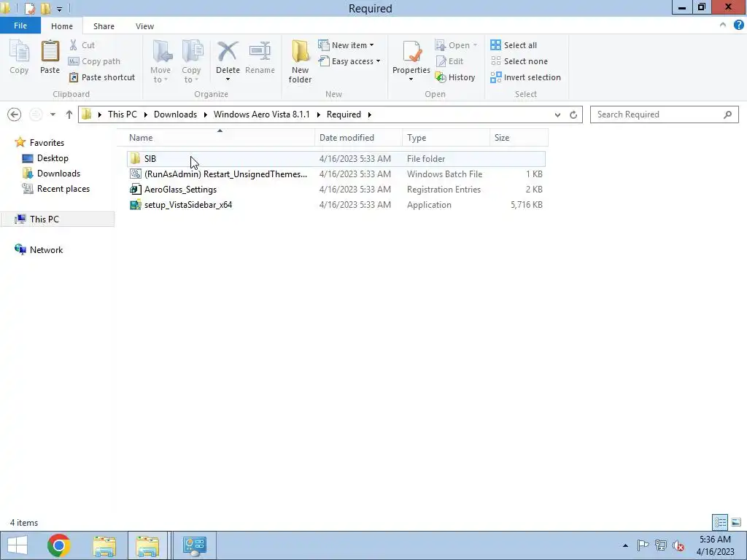747x560 pixels.
Task: Open the File menu tab
Action: [20, 26]
